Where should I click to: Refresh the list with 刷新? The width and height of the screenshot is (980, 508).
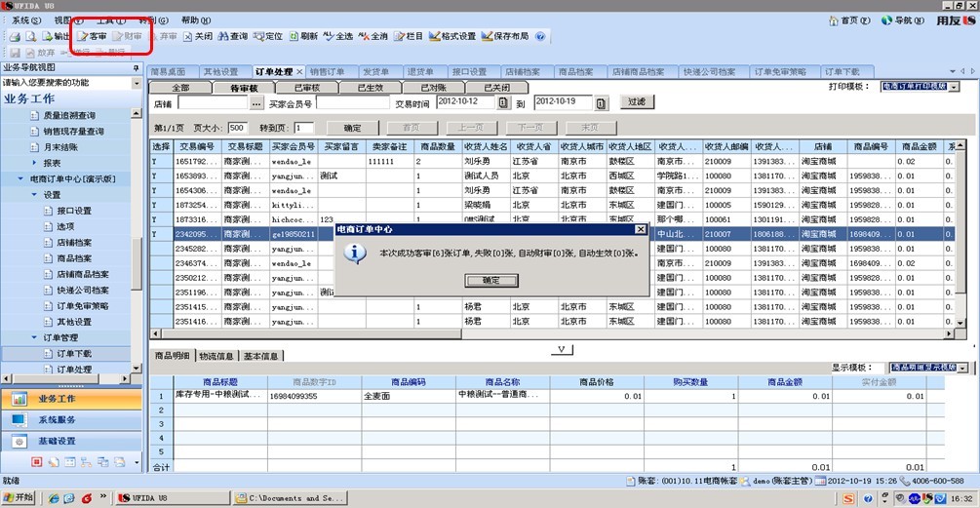pos(303,37)
